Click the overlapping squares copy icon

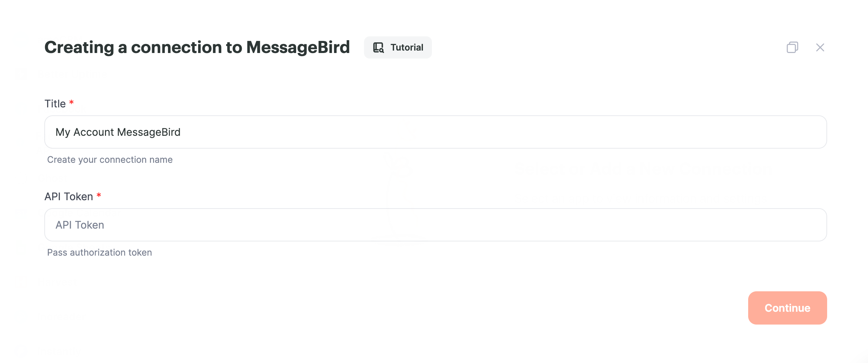(792, 47)
